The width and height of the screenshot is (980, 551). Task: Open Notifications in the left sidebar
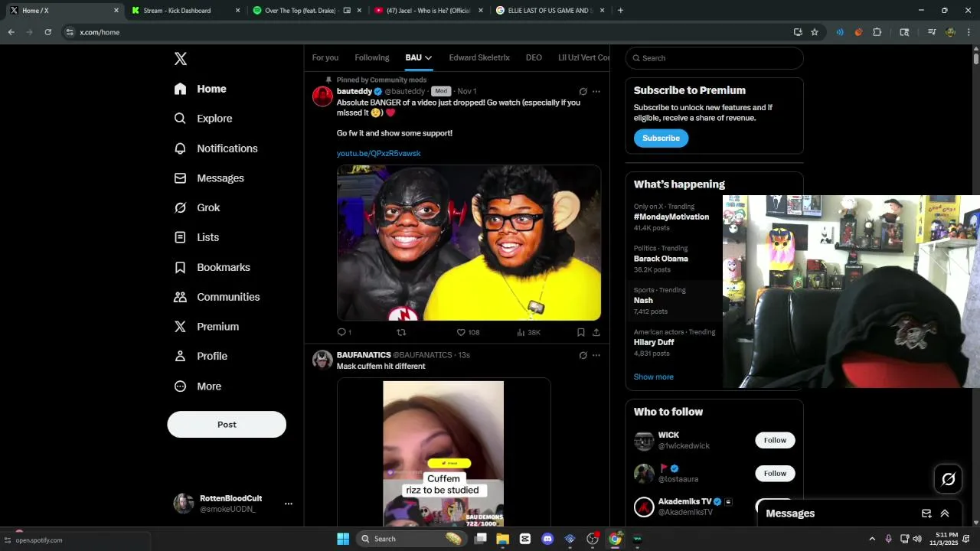[215, 148]
